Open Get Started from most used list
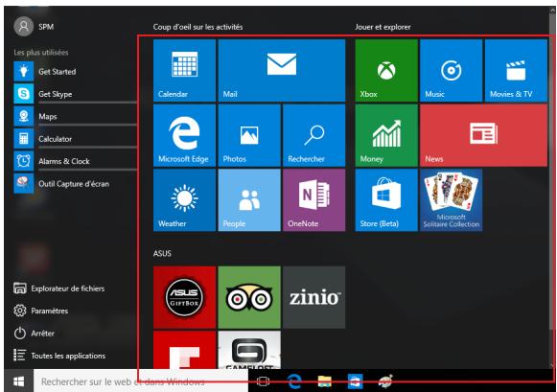The height and width of the screenshot is (392, 557). (x=75, y=71)
